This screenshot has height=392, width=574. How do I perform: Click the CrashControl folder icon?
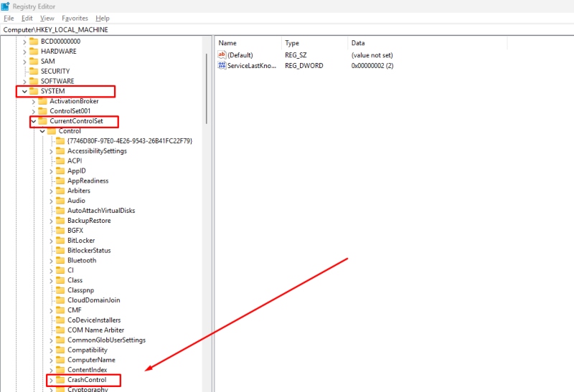click(60, 380)
